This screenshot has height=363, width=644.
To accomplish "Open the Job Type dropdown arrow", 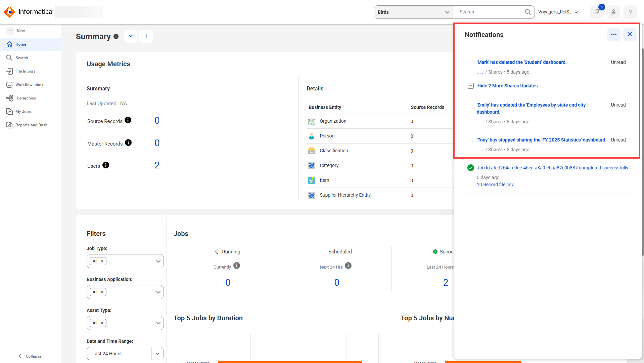I will point(158,261).
